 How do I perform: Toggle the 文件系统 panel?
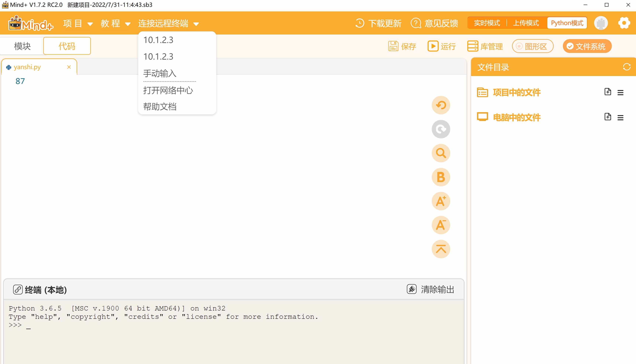point(587,46)
